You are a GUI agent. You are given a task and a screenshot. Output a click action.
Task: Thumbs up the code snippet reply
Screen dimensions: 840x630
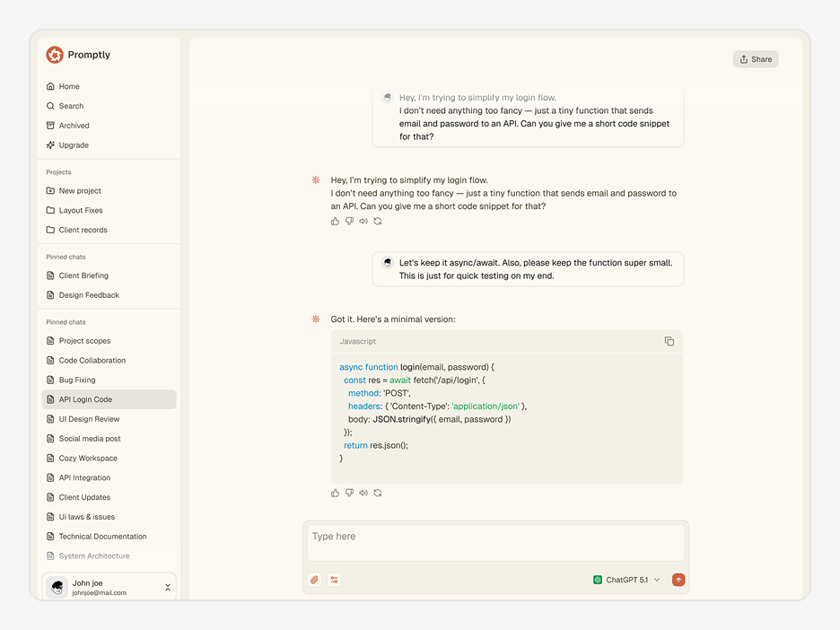336,493
